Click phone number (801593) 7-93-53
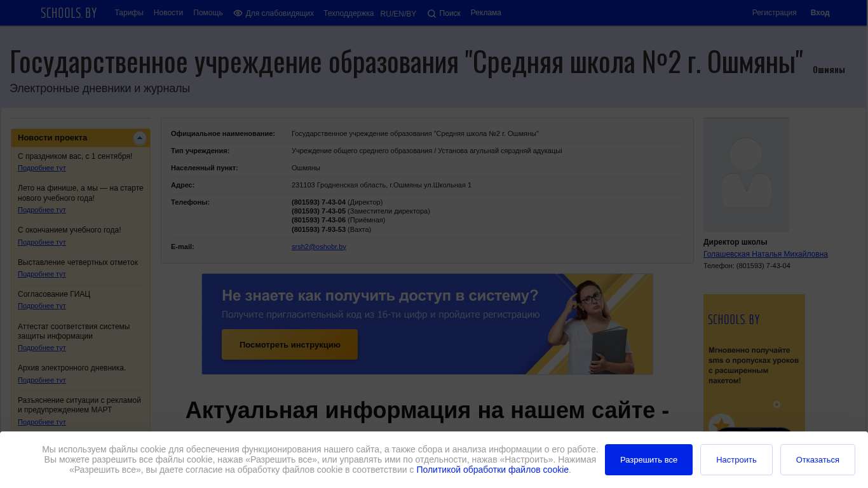The height and width of the screenshot is (488, 868). [x=318, y=229]
